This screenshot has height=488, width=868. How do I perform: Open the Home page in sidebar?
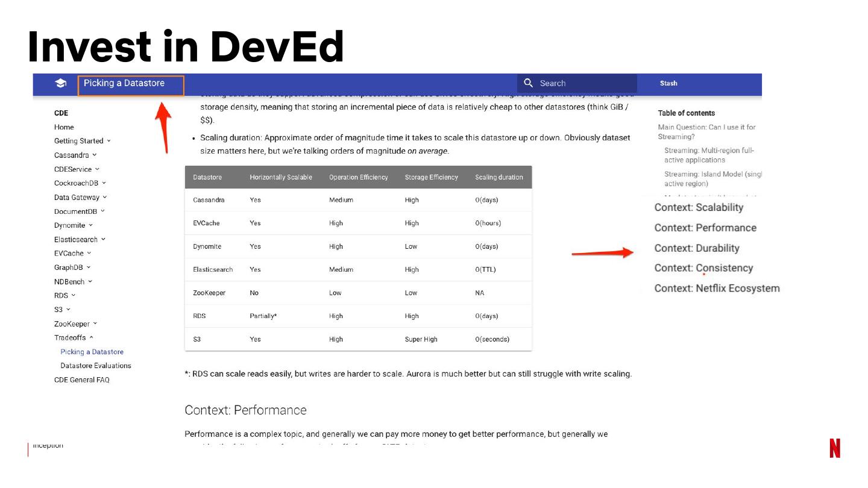click(x=64, y=127)
